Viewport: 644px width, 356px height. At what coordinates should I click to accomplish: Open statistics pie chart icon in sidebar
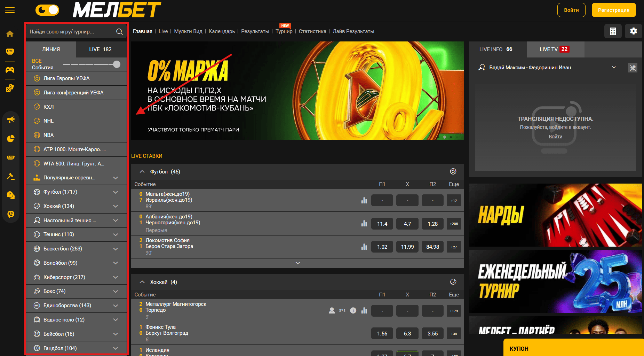(x=11, y=138)
